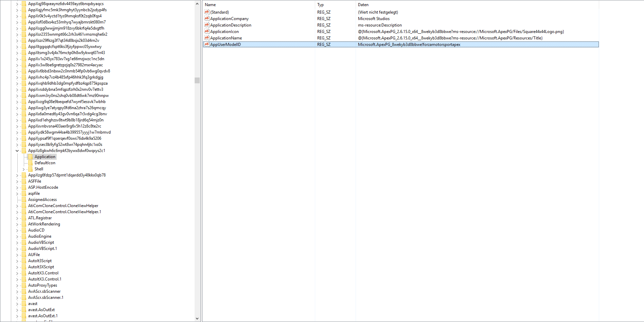Collapse the AppXz8gkwh6c6rrpkf2bywx8dwf0wqxys2c1 key

(x=17, y=151)
